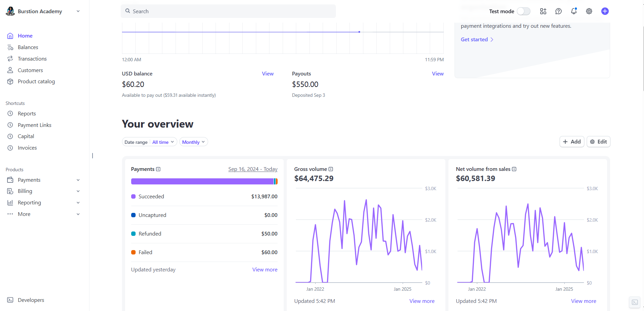Click the info icon next to Gross volume
644x311 pixels.
click(x=331, y=169)
